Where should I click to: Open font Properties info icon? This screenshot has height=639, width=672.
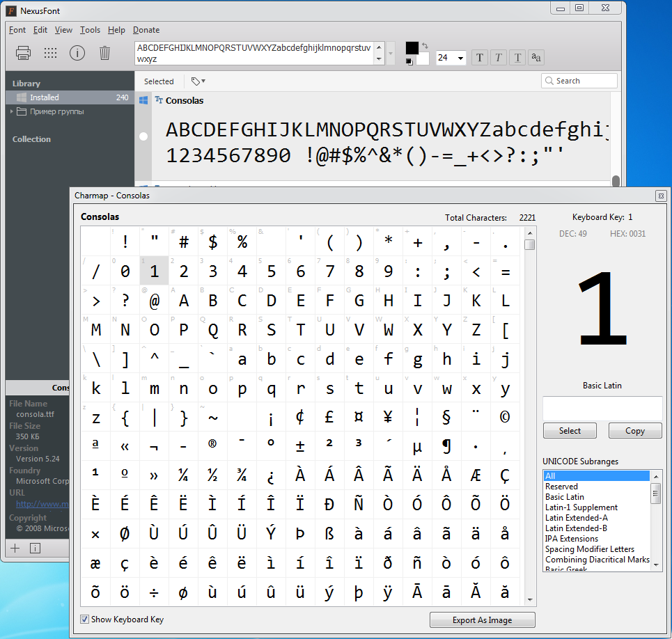(77, 53)
